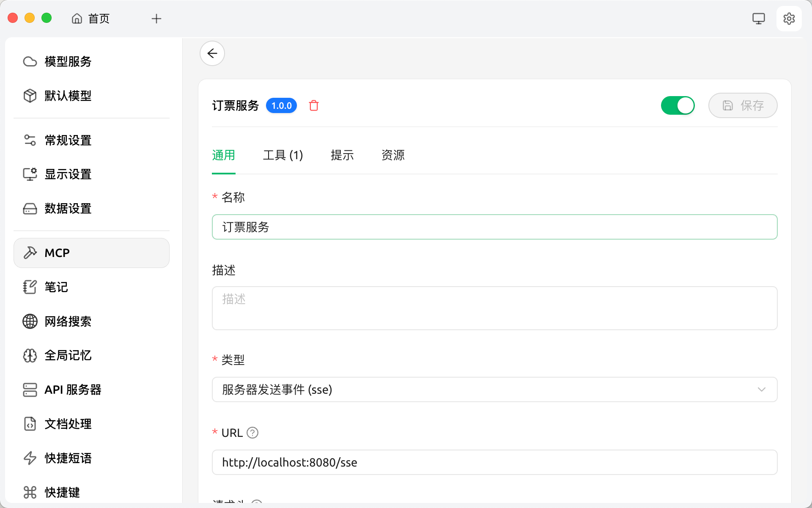Click the URL help question mark icon

click(x=252, y=433)
